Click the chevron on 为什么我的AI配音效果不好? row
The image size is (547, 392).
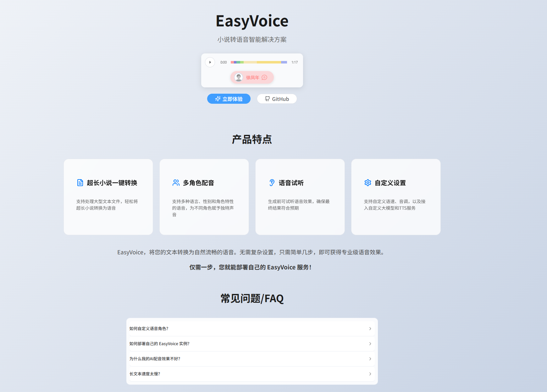370,359
